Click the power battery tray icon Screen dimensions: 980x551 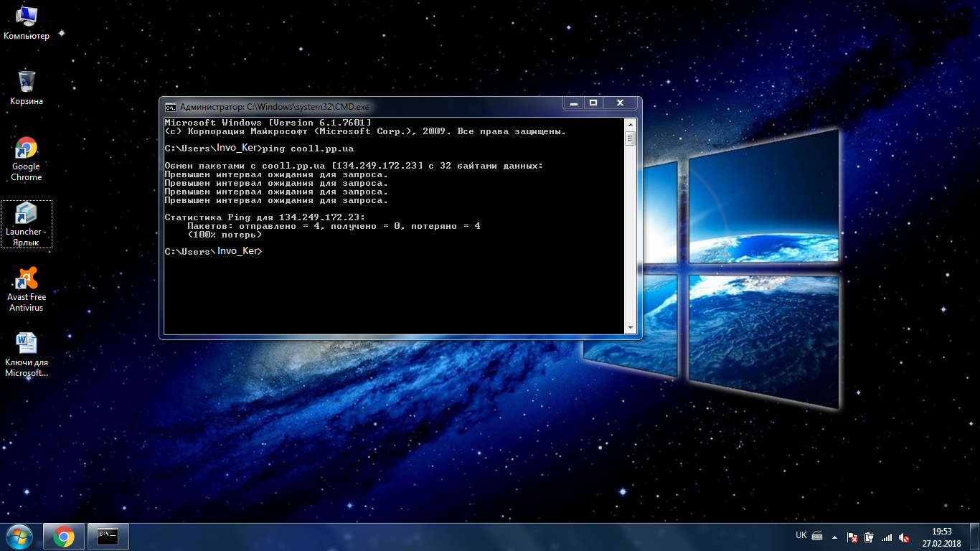tap(870, 537)
